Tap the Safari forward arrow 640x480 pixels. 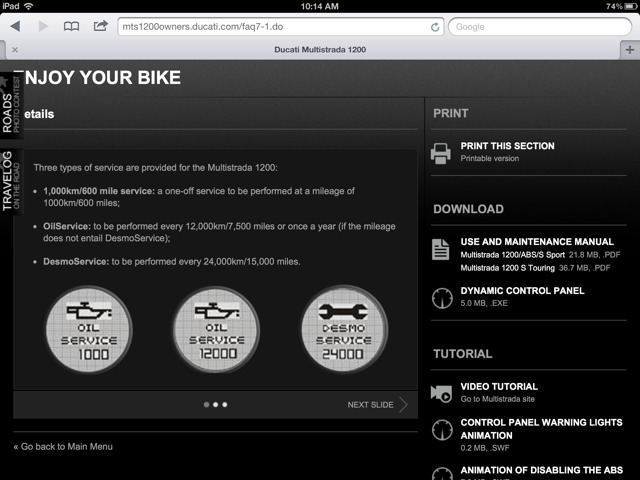[x=43, y=27]
